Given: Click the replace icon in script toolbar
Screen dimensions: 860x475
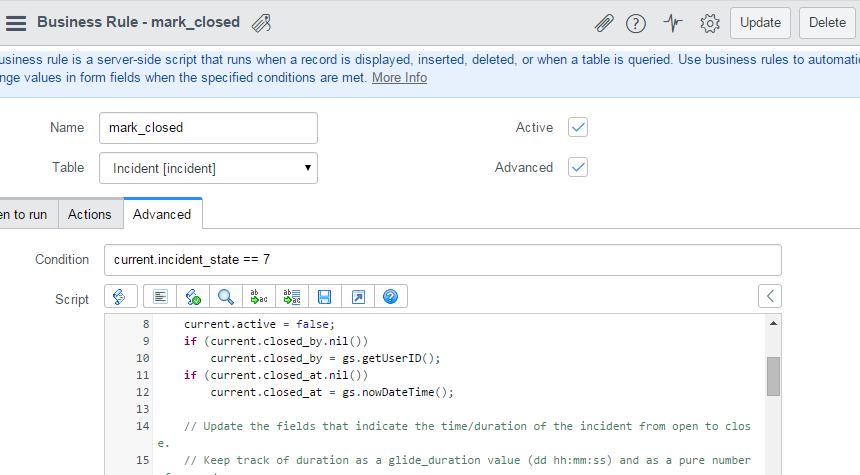Looking at the screenshot, I should tap(259, 297).
